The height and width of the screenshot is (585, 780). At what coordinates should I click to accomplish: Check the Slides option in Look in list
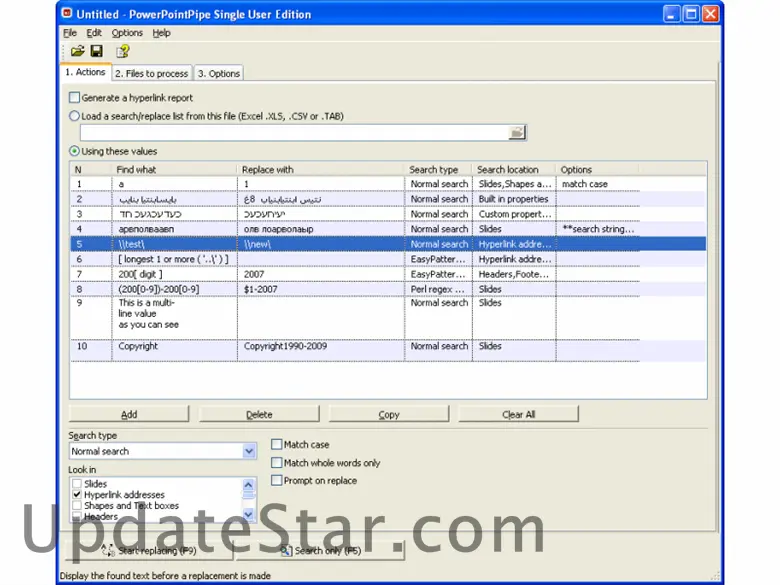[x=77, y=484]
